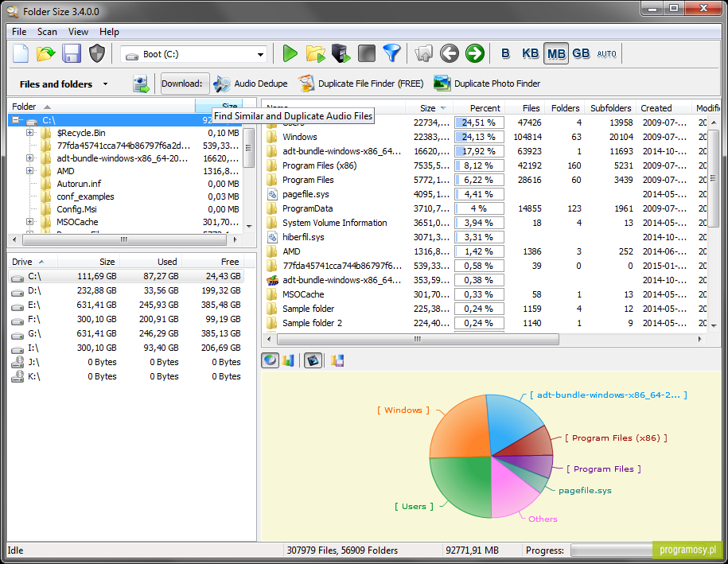Collapse the C:\ tree node

pyautogui.click(x=16, y=120)
